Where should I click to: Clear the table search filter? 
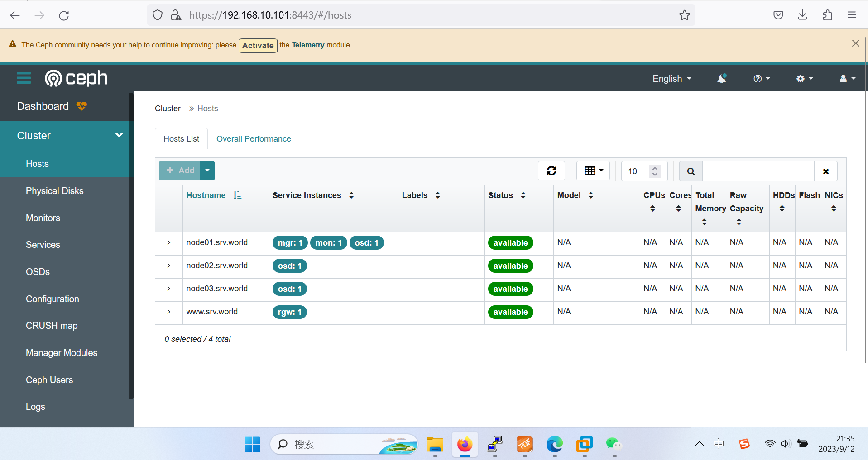point(826,171)
